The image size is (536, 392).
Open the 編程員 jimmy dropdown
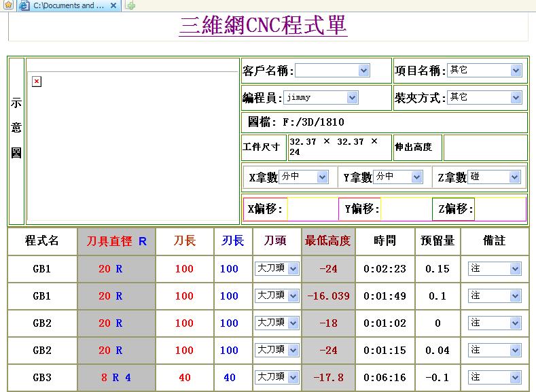coord(321,98)
